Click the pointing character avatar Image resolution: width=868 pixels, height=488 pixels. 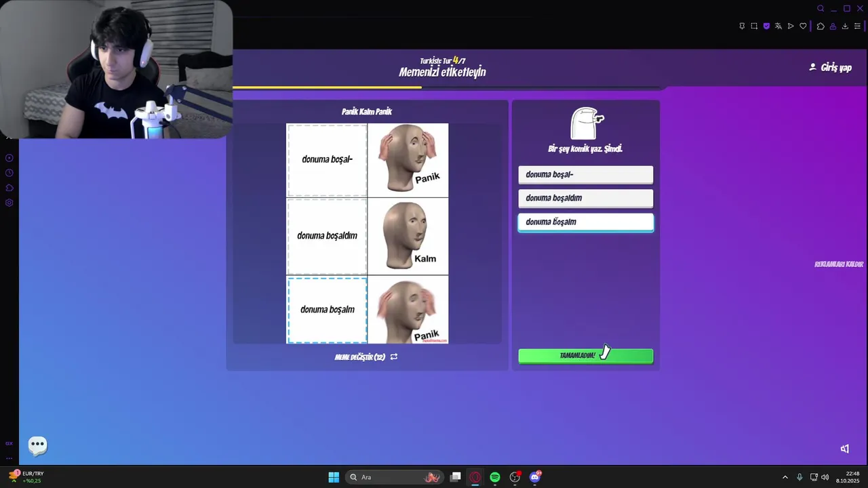point(586,123)
